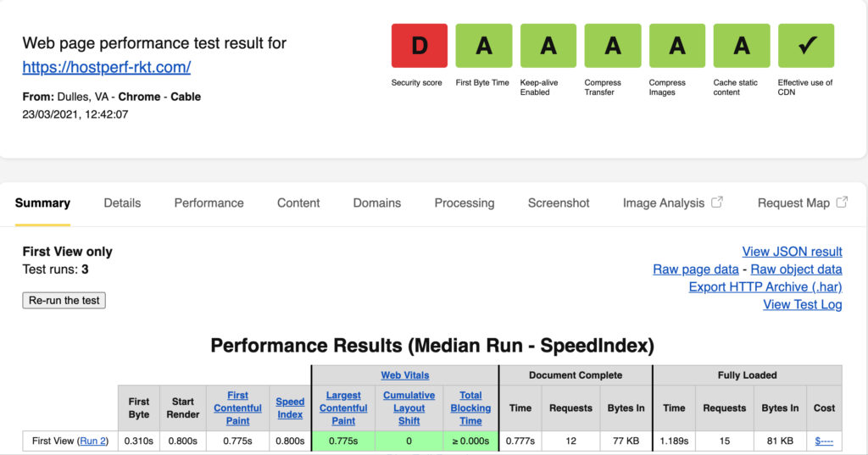Open the View JSON result link
The width and height of the screenshot is (868, 455).
coord(792,252)
